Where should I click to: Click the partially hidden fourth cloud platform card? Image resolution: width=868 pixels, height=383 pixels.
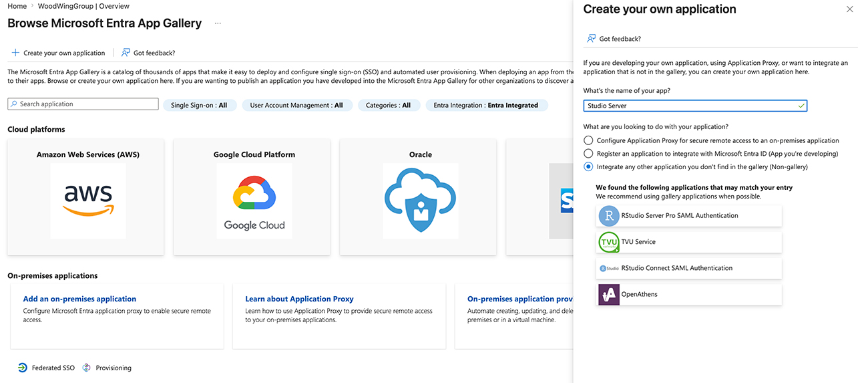point(539,197)
